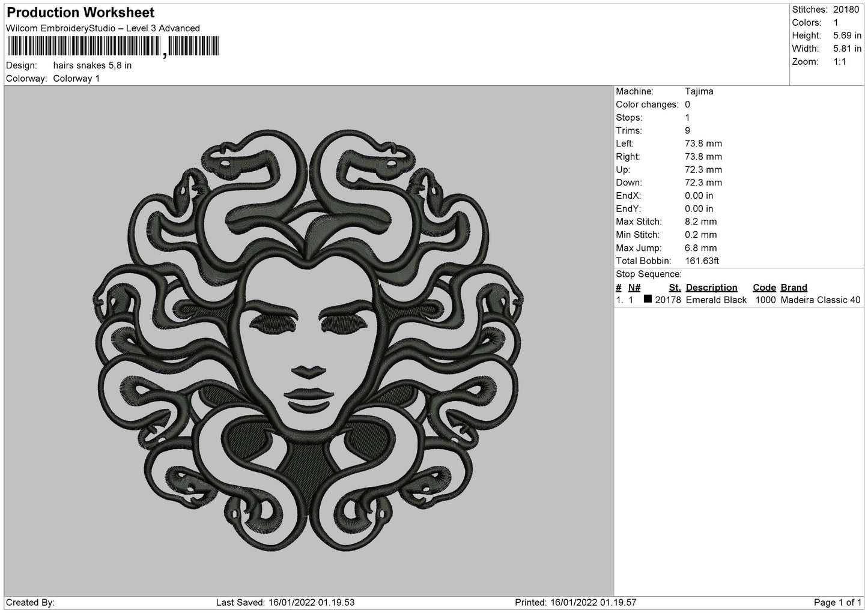Click the Last Saved timestamp
The image size is (868, 613).
tap(285, 603)
